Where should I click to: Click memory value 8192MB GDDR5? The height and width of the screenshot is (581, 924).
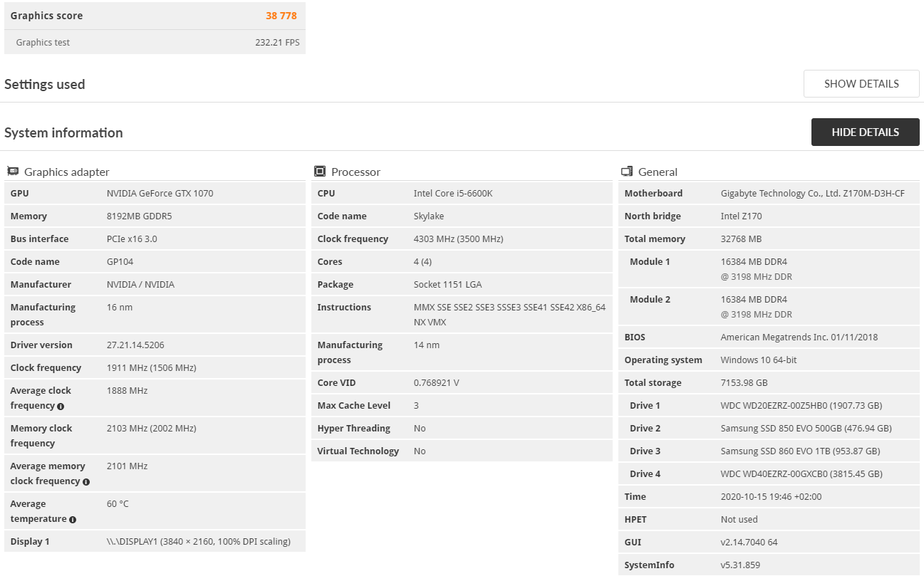[x=140, y=216]
